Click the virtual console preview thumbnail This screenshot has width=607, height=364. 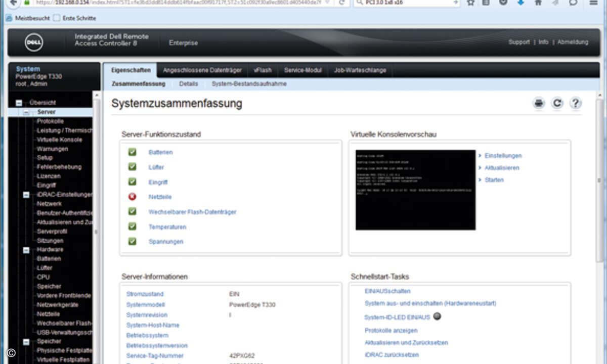point(415,190)
